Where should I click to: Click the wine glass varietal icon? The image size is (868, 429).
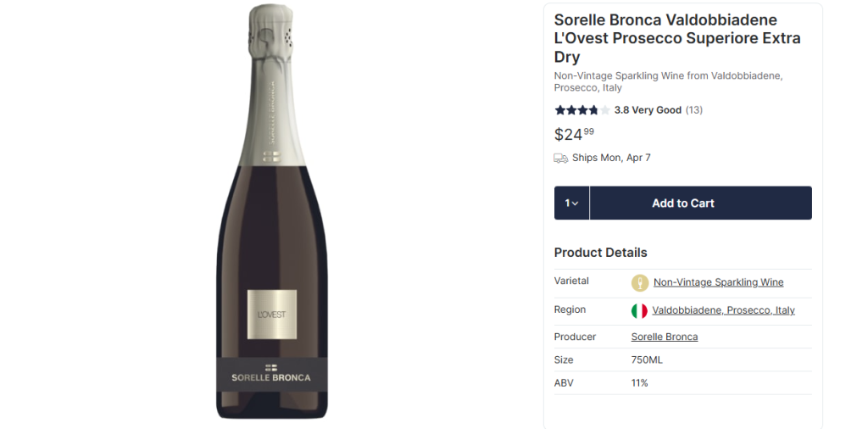(x=640, y=282)
